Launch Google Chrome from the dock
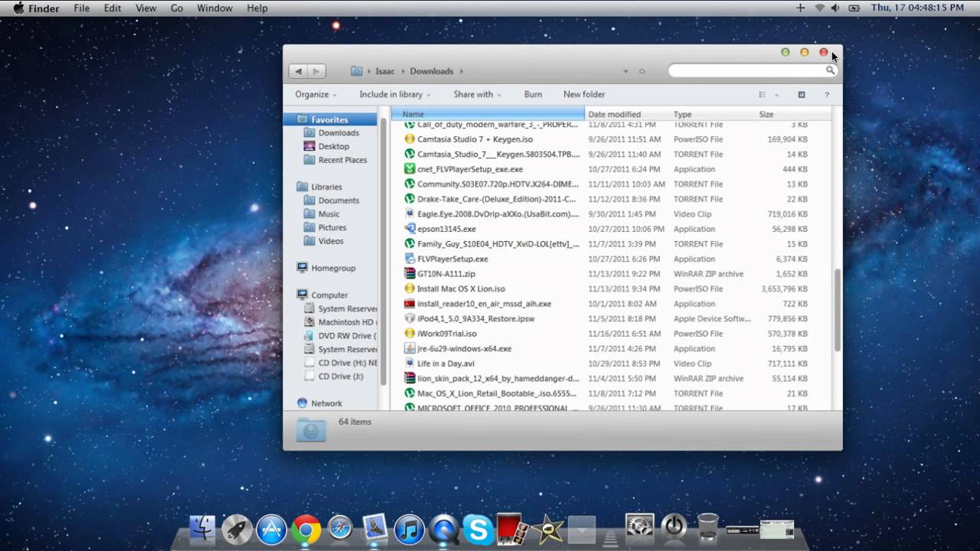 (305, 530)
